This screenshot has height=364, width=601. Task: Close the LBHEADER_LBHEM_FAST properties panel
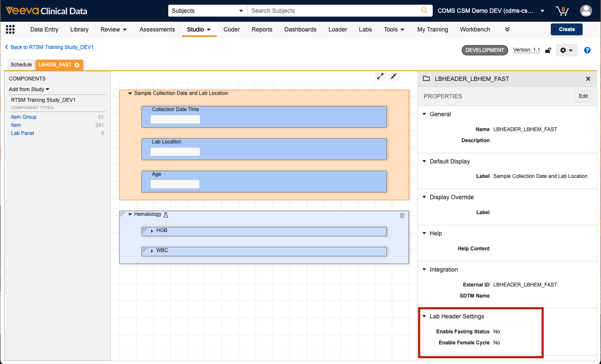[588, 79]
